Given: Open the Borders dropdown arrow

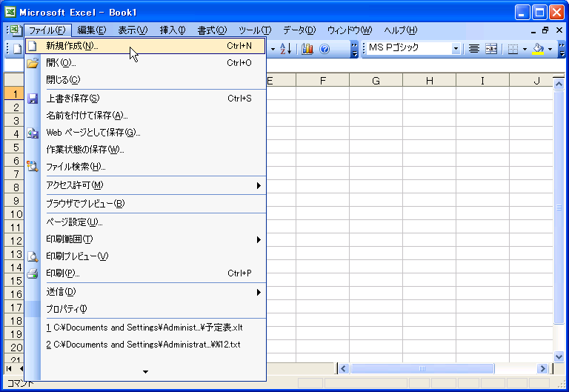Looking at the screenshot, I should [525, 49].
